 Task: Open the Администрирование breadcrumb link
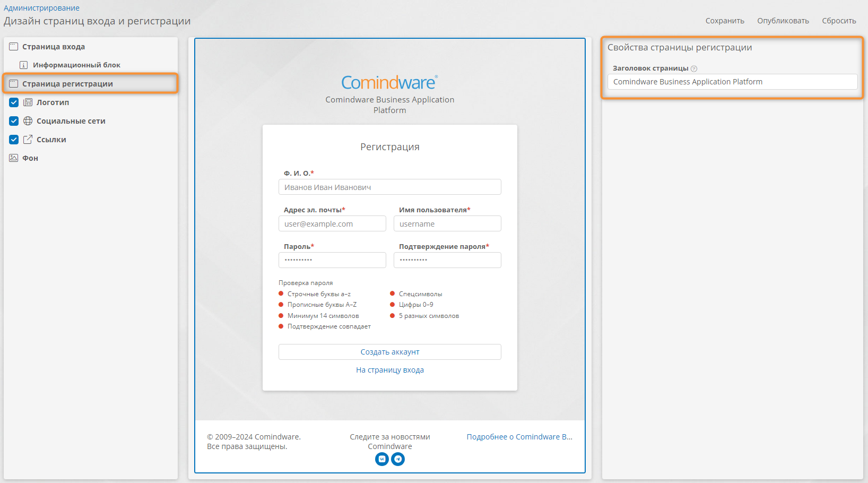[41, 8]
